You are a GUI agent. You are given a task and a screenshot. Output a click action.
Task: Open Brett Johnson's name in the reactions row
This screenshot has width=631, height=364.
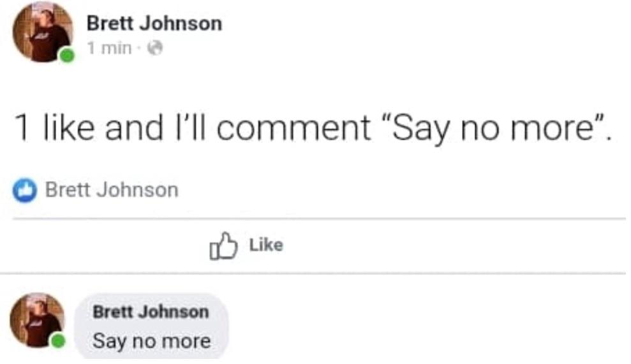(x=112, y=190)
